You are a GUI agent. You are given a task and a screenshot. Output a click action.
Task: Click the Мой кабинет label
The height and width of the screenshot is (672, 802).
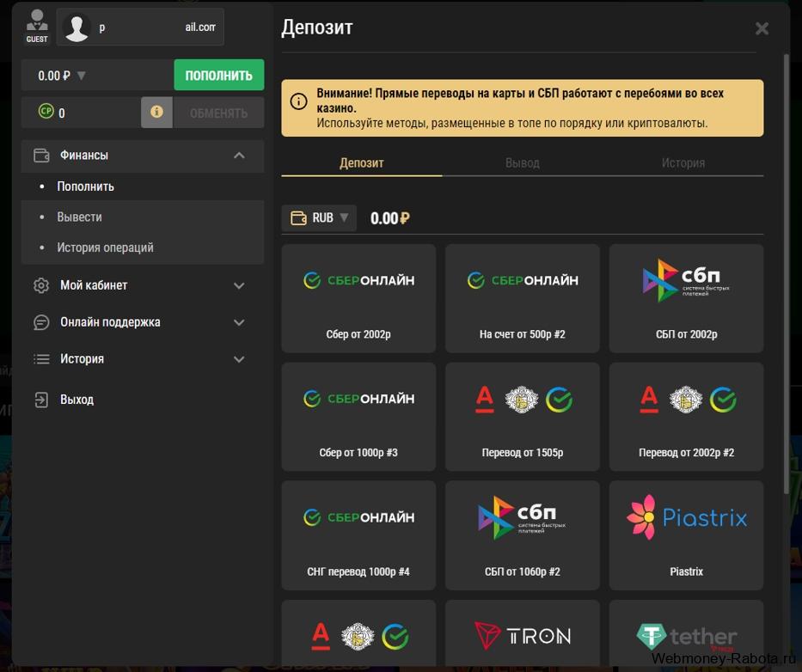(x=94, y=285)
